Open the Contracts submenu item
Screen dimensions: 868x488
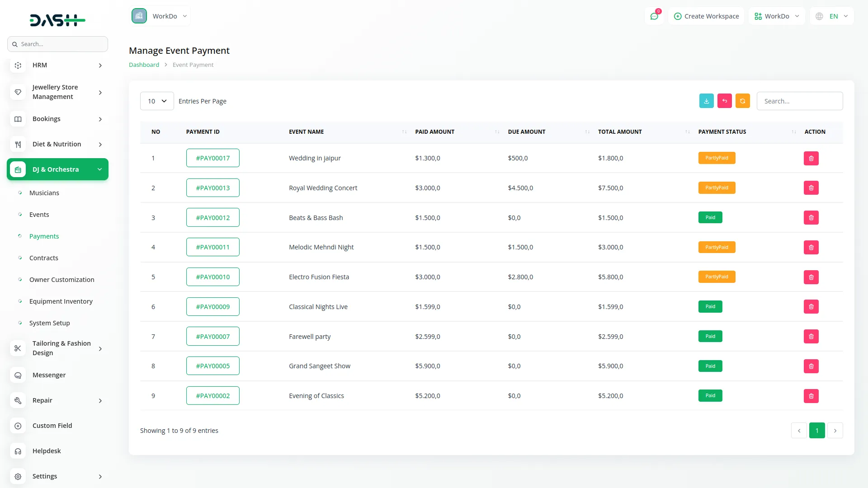pos(44,258)
